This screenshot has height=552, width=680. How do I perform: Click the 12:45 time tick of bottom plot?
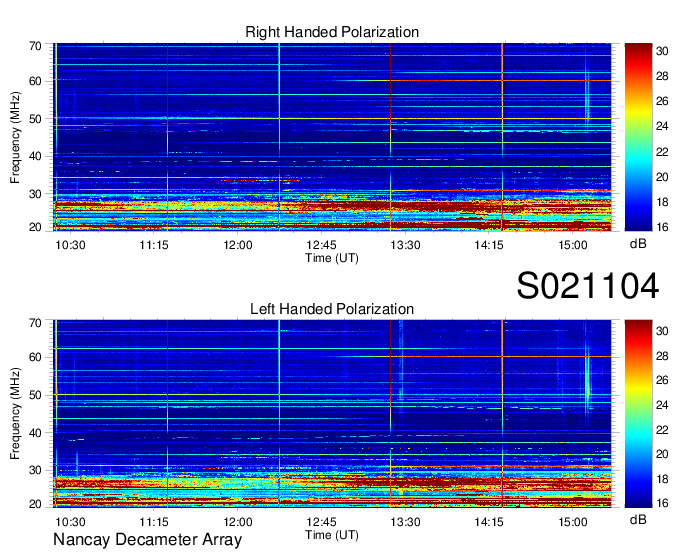coord(321,522)
